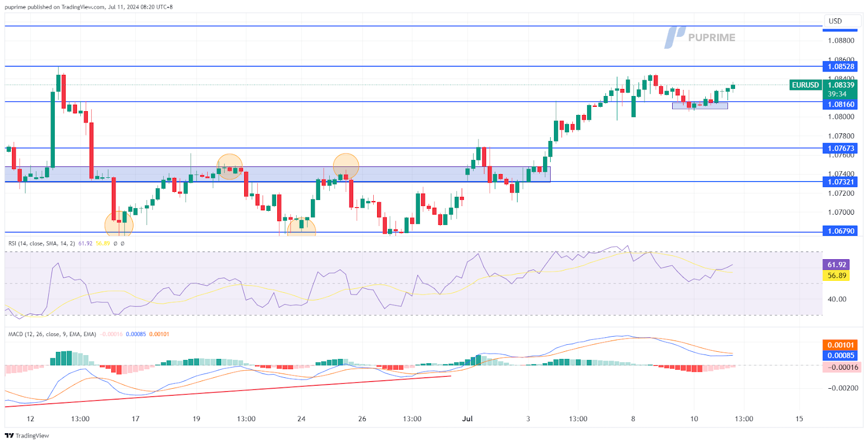The image size is (868, 444).
Task: Click date 15 on the time axis
Action: [799, 419]
